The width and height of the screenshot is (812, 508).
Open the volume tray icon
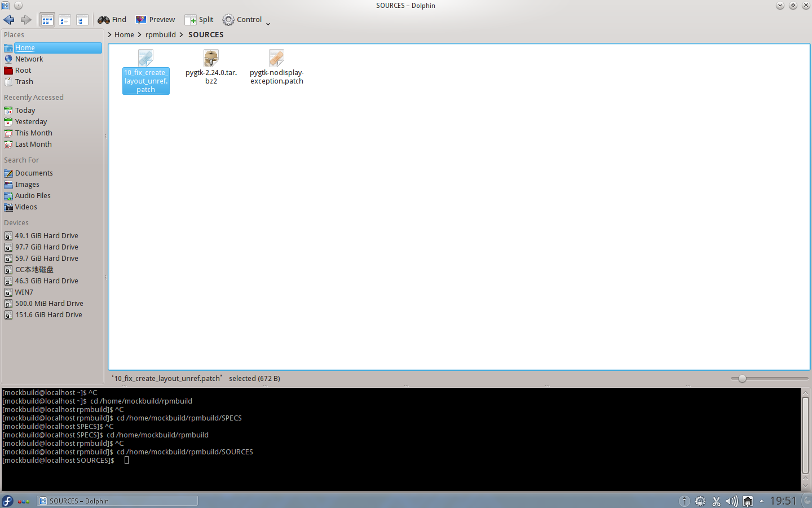coord(732,501)
